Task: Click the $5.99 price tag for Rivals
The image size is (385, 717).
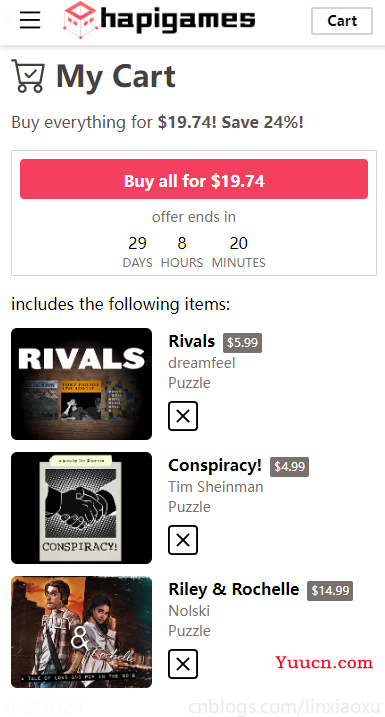Action: (242, 342)
